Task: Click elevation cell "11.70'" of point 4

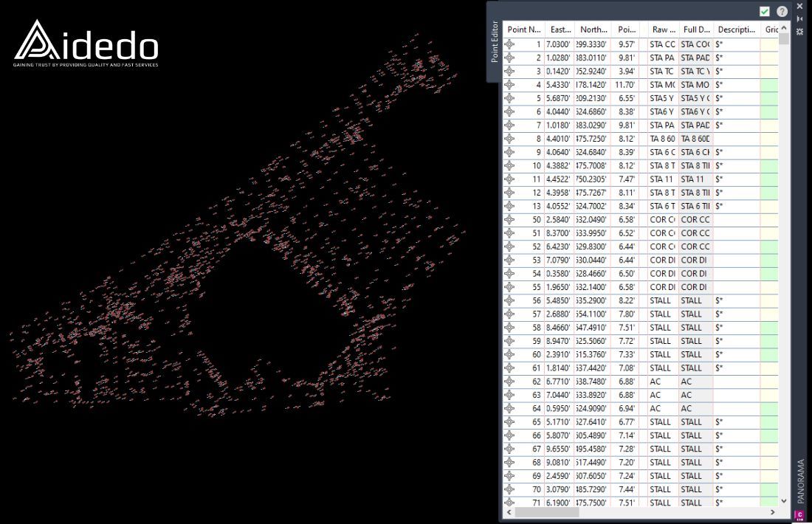Action: (x=627, y=85)
